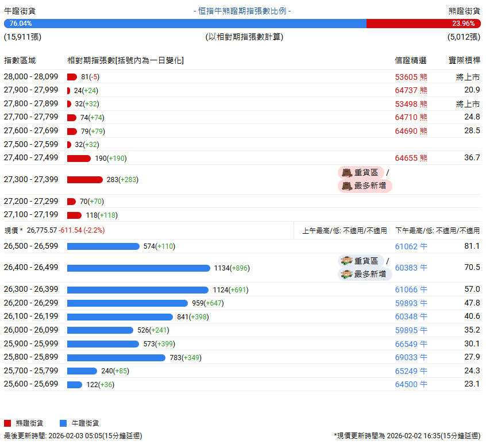Click the blue bar for 25,800 - 25,899
486x448 pixels.
click(x=116, y=358)
